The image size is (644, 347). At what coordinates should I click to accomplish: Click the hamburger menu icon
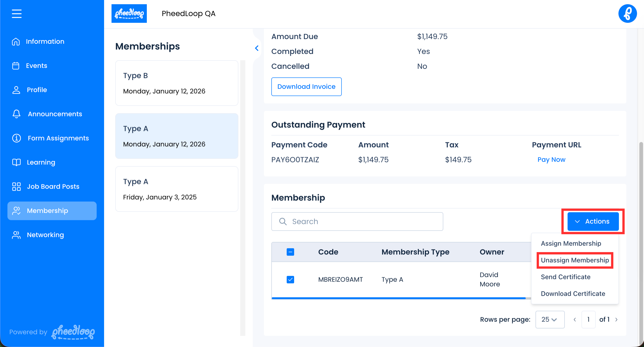click(16, 13)
